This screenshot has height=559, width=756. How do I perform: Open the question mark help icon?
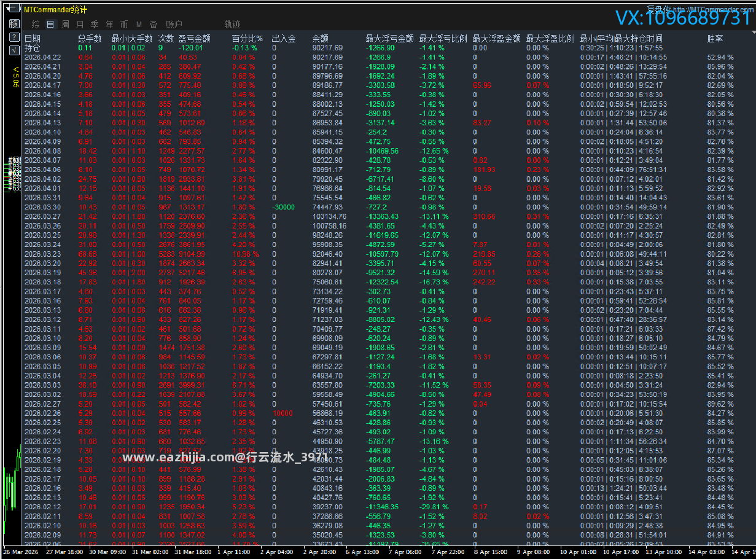[15, 37]
